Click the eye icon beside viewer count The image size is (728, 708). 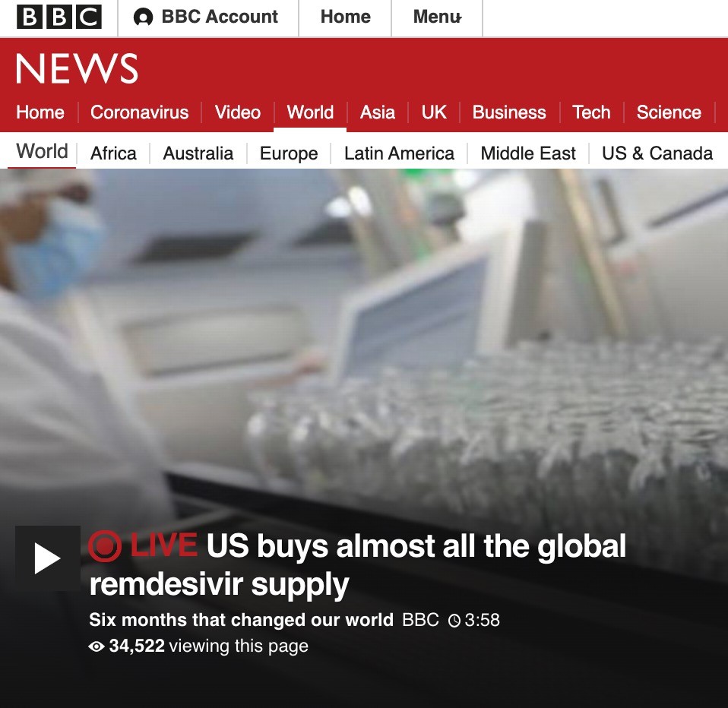coord(96,646)
